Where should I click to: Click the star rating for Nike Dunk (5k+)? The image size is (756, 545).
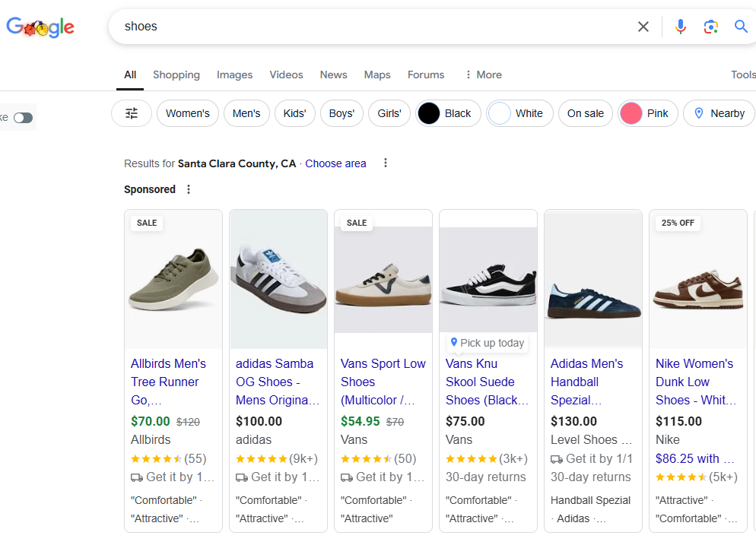pyautogui.click(x=681, y=477)
